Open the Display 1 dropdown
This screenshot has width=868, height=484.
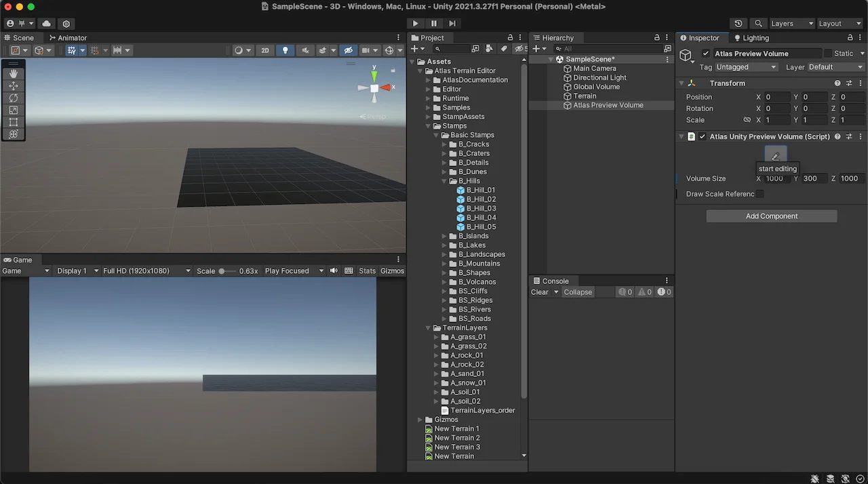(x=77, y=271)
